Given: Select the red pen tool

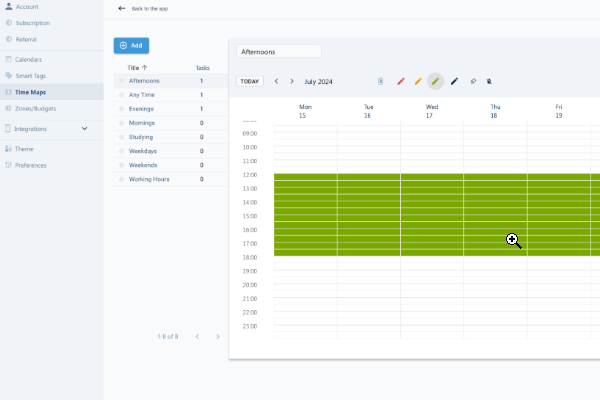Looking at the screenshot, I should click(401, 81).
